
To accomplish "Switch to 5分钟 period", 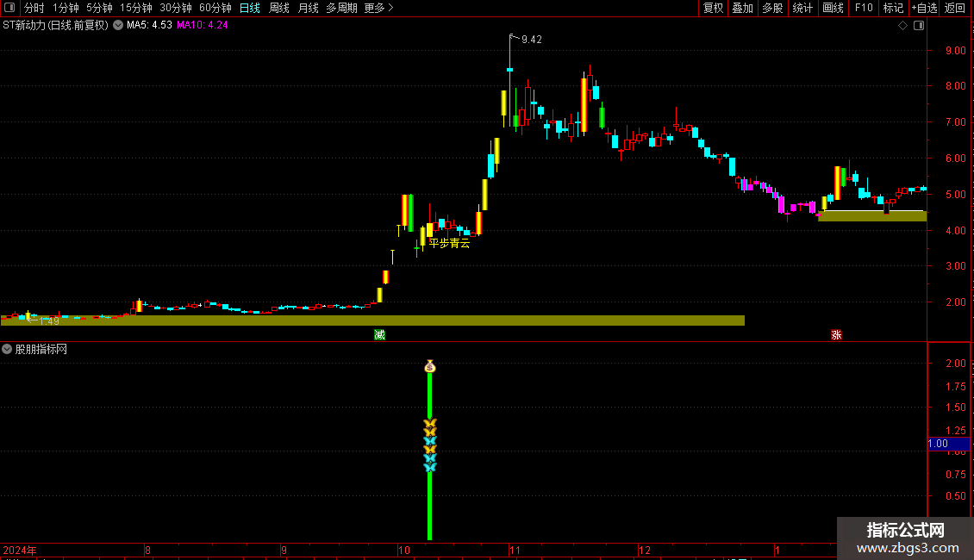I will click(99, 8).
